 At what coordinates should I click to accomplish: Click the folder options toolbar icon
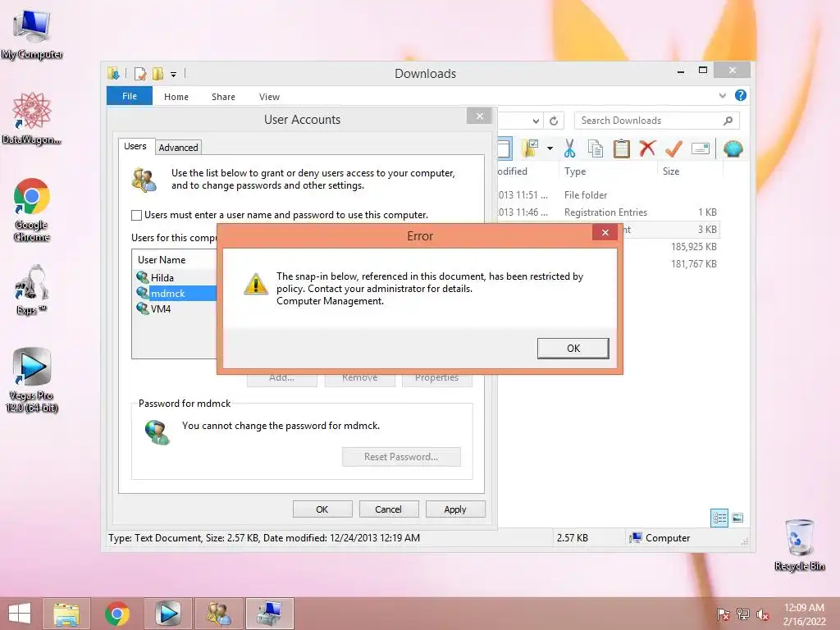[x=530, y=148]
